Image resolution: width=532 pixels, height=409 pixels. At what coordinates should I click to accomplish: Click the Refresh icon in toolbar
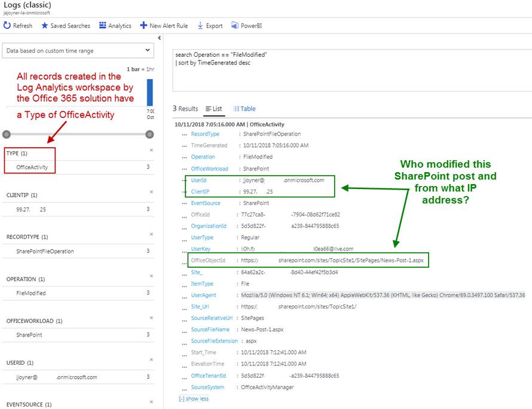[x=7, y=26]
